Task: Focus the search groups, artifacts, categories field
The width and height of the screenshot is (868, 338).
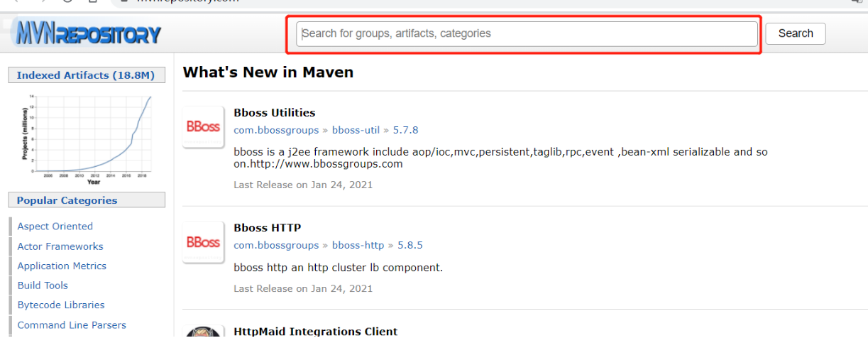Action: coord(527,33)
